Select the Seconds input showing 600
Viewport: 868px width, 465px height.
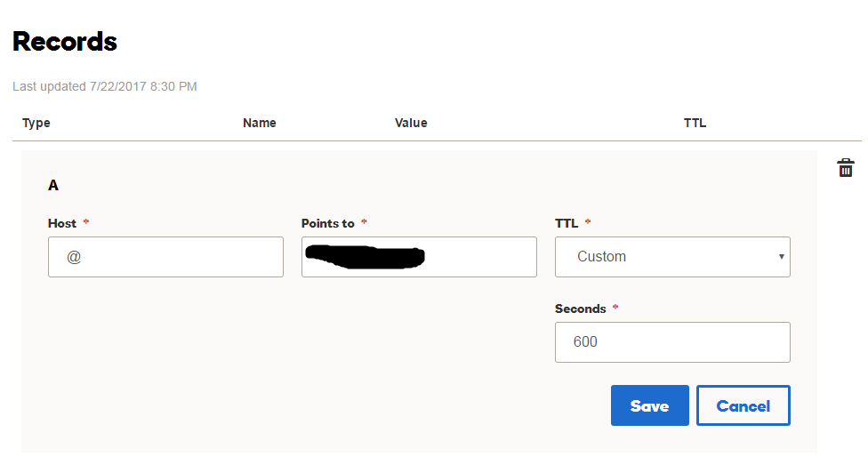[x=671, y=342]
